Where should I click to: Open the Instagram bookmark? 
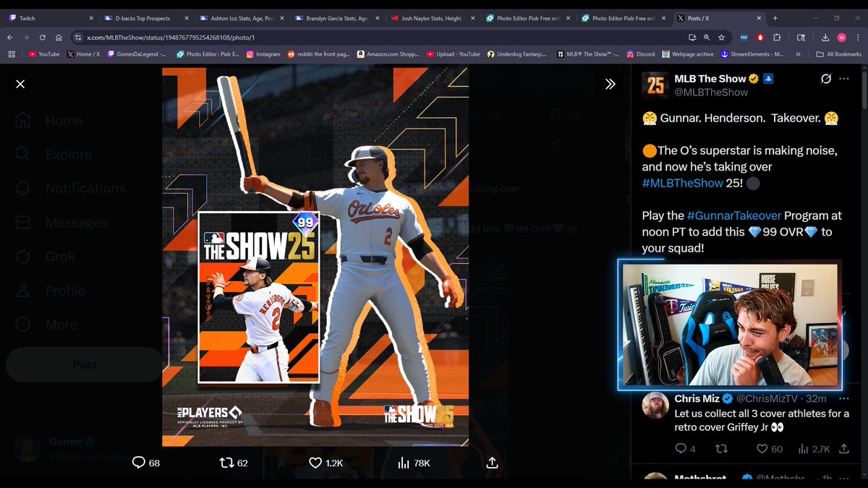pyautogui.click(x=263, y=53)
